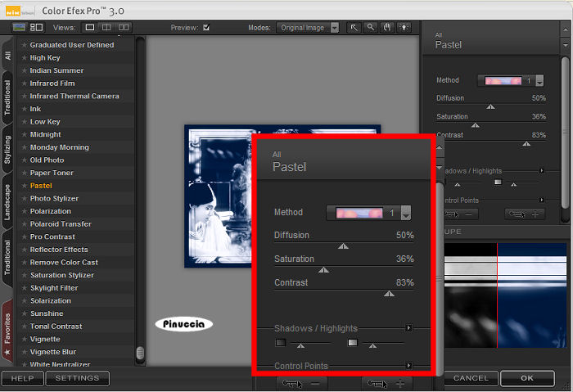Click the highlights slider handle in right sidebar
This screenshot has height=392, width=573.
514,185
